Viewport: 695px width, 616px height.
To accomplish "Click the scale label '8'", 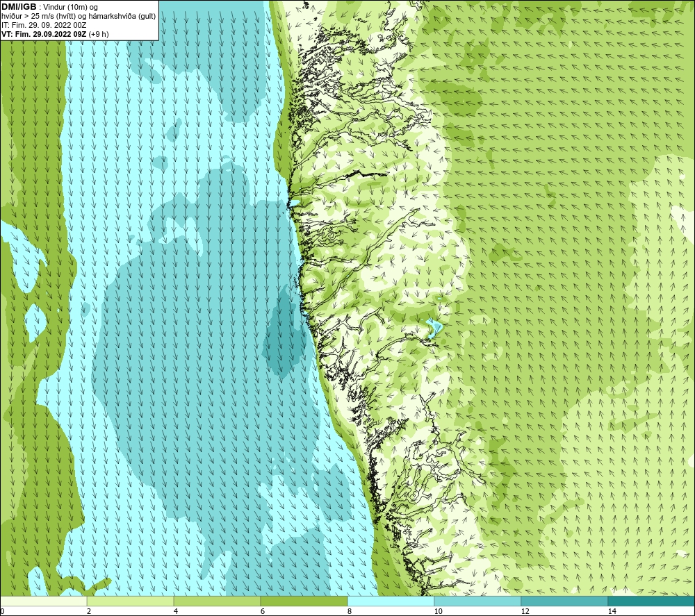I will coord(350,611).
